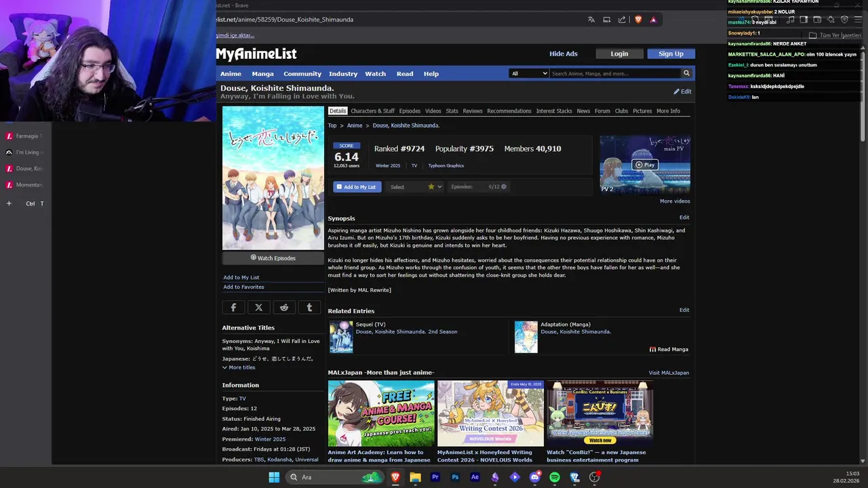Click the Brave Rewards triangle icon

(653, 20)
